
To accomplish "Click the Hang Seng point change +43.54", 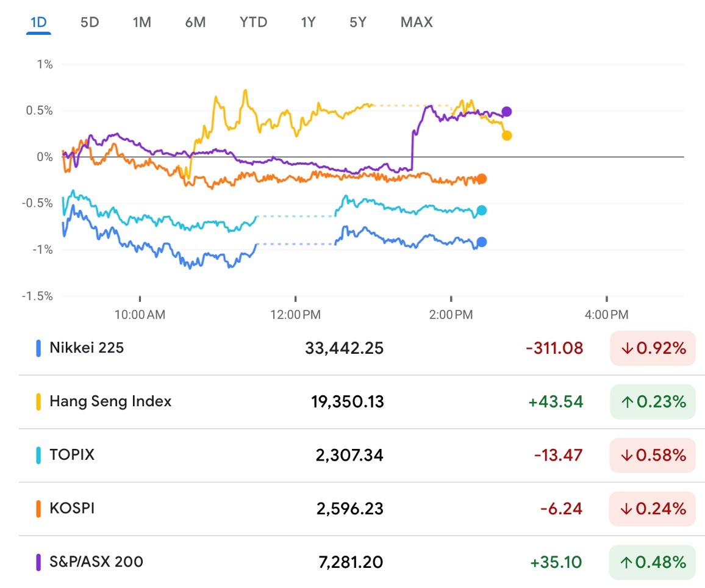I will coord(556,402).
